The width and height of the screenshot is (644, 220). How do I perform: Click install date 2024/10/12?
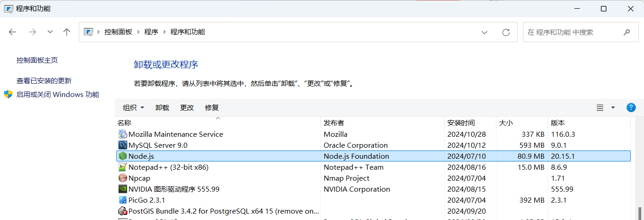pos(466,145)
